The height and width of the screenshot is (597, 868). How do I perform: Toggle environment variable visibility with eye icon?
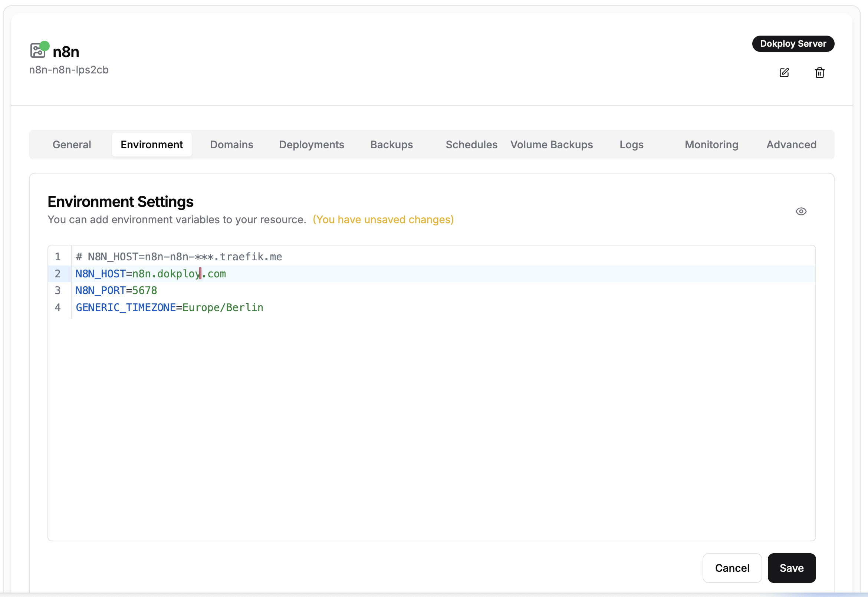[x=800, y=211]
